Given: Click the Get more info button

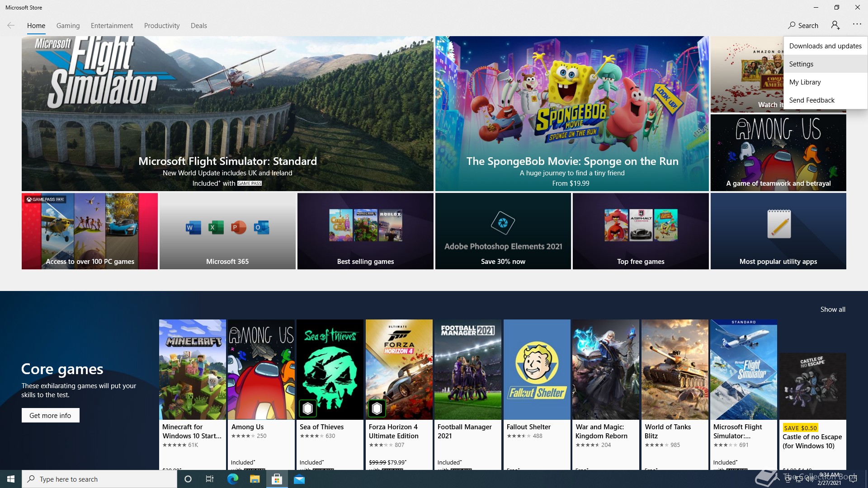Looking at the screenshot, I should click(50, 415).
